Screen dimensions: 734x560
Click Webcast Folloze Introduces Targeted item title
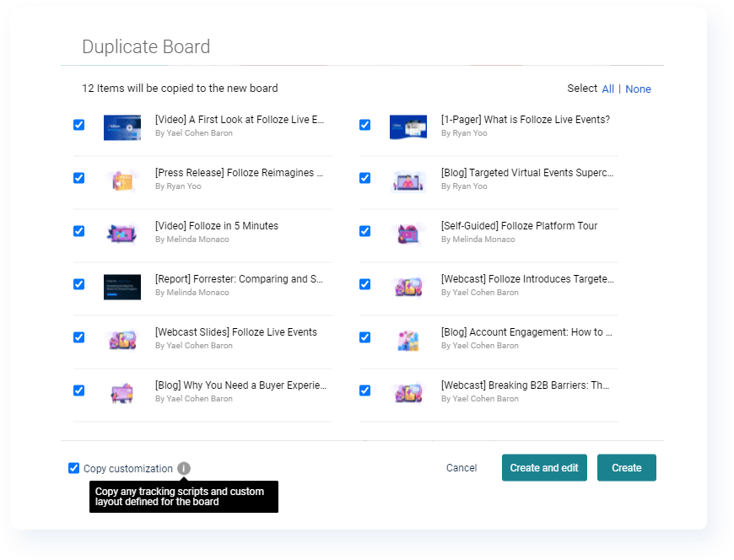pos(527,279)
